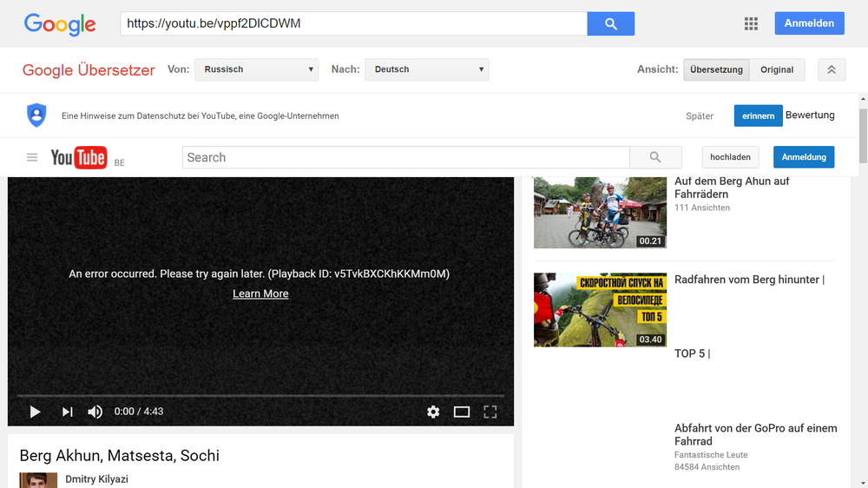
Task: Click the blue Google search magnifier button
Action: coord(610,23)
